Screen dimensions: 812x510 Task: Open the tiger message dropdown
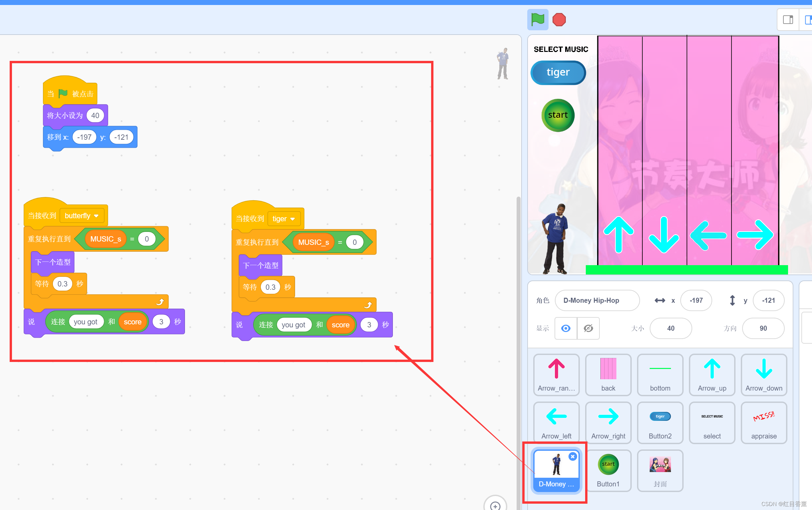(x=284, y=219)
